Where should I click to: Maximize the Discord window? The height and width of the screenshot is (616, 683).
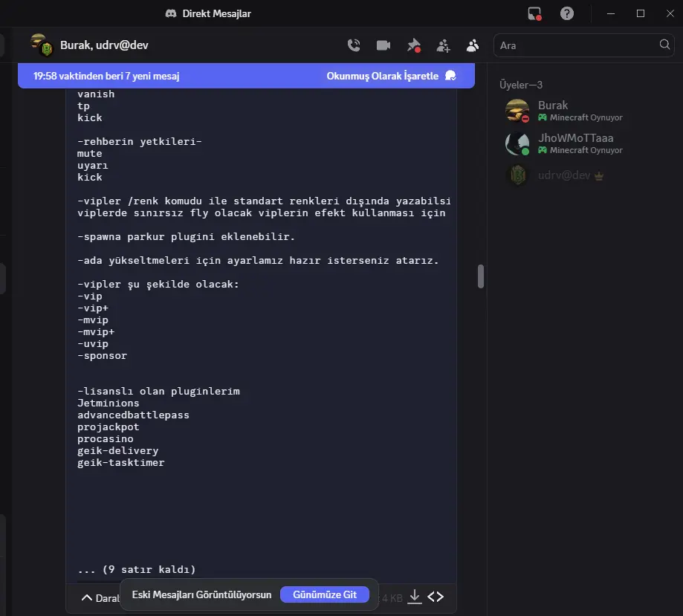[641, 13]
